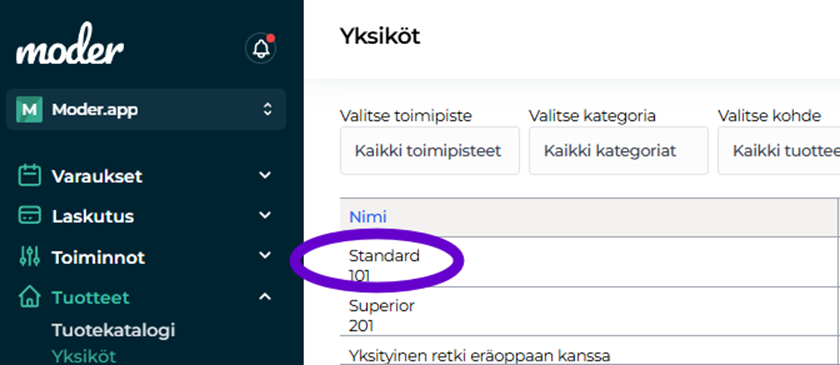Open the Moder.app workspace switcher
The image size is (840, 365).
[x=146, y=110]
